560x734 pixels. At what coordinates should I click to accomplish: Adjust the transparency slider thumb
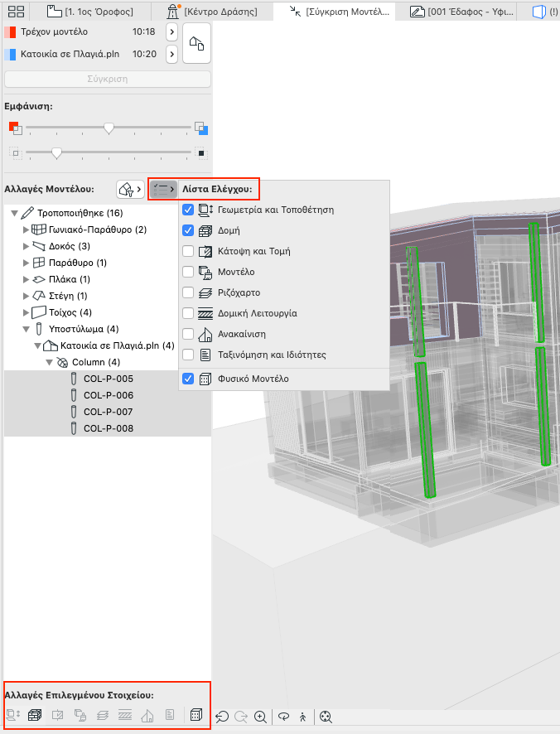(x=56, y=153)
